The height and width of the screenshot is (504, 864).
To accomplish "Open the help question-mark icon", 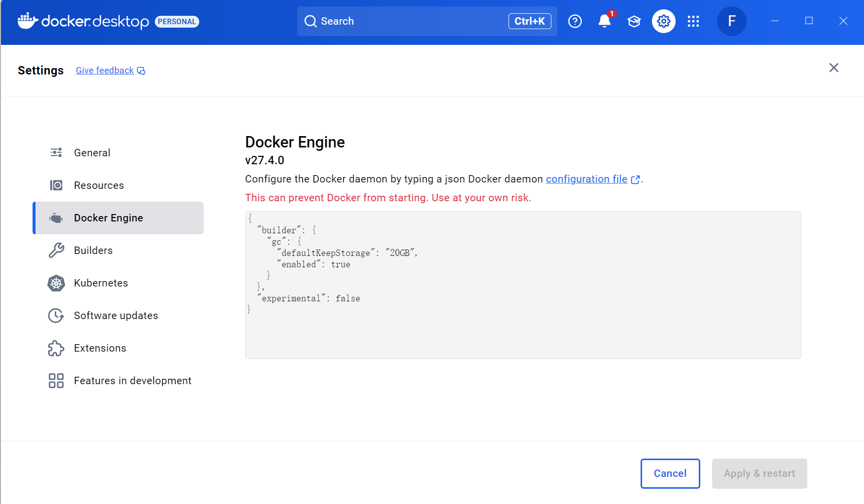I will click(575, 21).
